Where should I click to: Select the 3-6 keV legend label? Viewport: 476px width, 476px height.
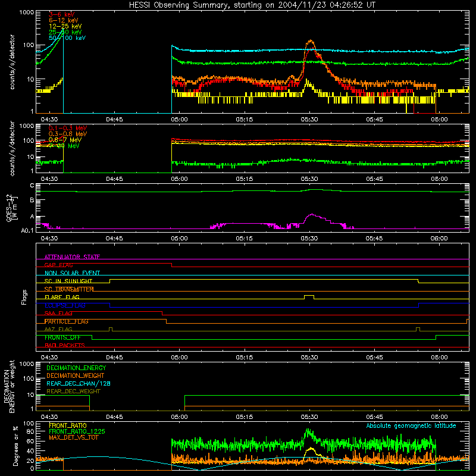click(62, 14)
